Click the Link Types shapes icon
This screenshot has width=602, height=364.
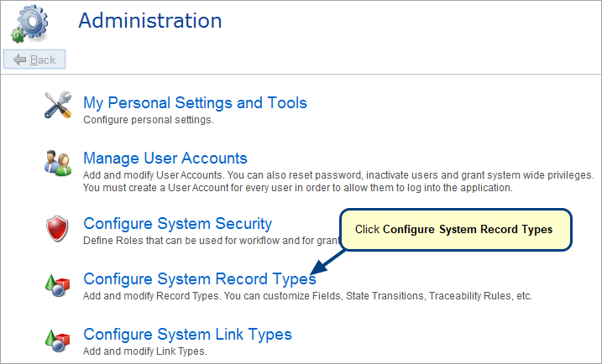[58, 339]
